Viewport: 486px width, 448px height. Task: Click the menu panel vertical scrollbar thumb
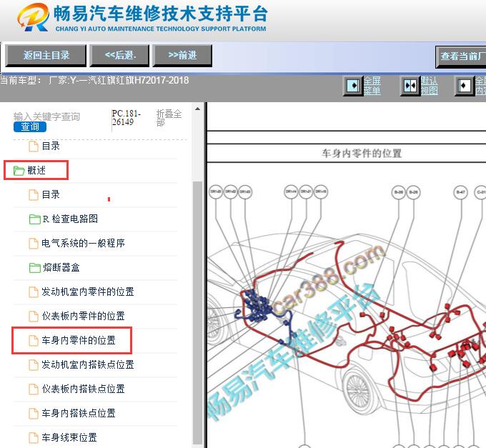click(197, 313)
